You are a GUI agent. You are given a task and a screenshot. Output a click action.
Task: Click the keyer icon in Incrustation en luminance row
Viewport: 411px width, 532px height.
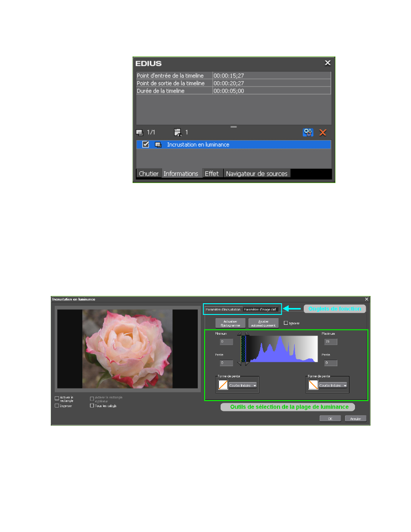tap(158, 145)
